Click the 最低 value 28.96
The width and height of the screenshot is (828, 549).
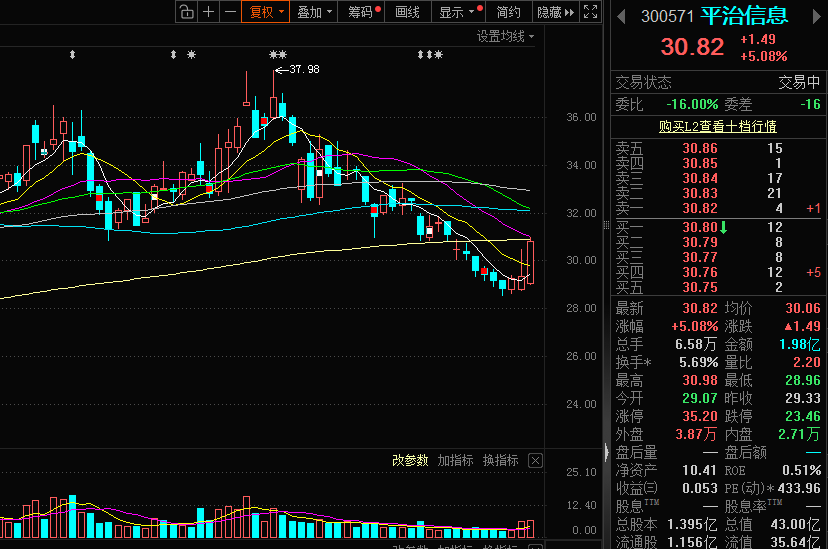(x=803, y=381)
